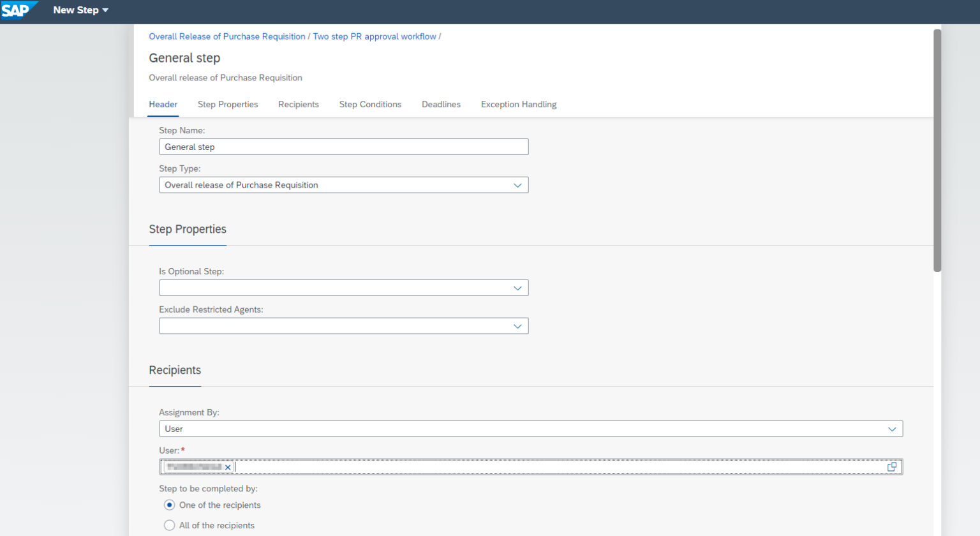980x536 pixels.
Task: Open the Step Type dropdown
Action: [x=518, y=184]
